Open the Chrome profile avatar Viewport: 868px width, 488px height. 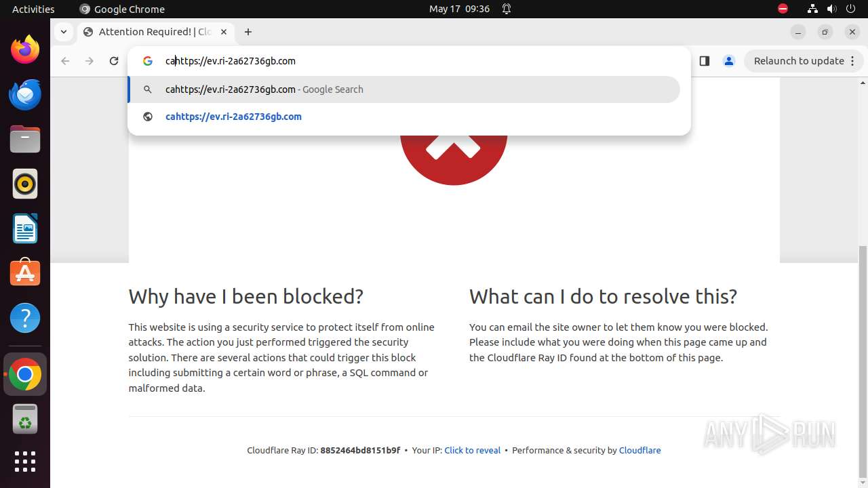[x=729, y=61]
